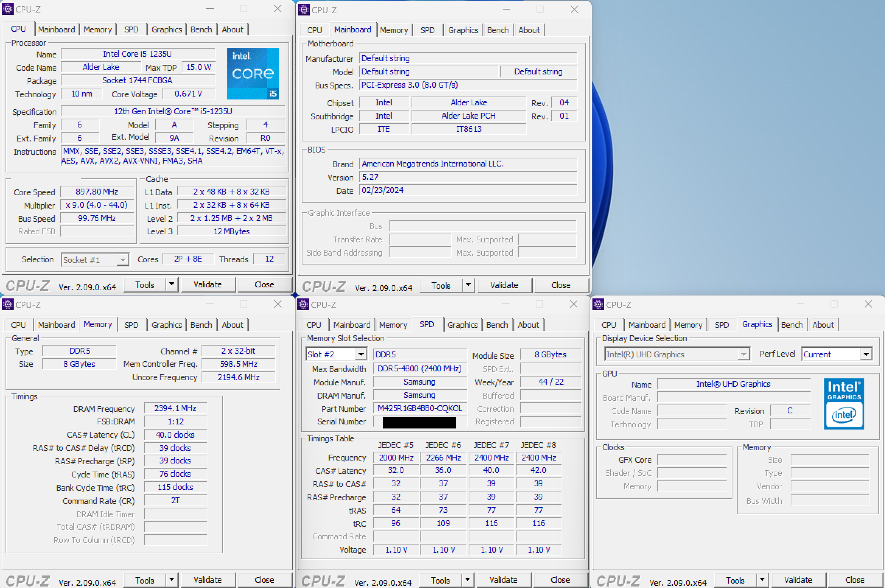
Task: Click the Intel Graphics logo badge
Action: pos(843,403)
